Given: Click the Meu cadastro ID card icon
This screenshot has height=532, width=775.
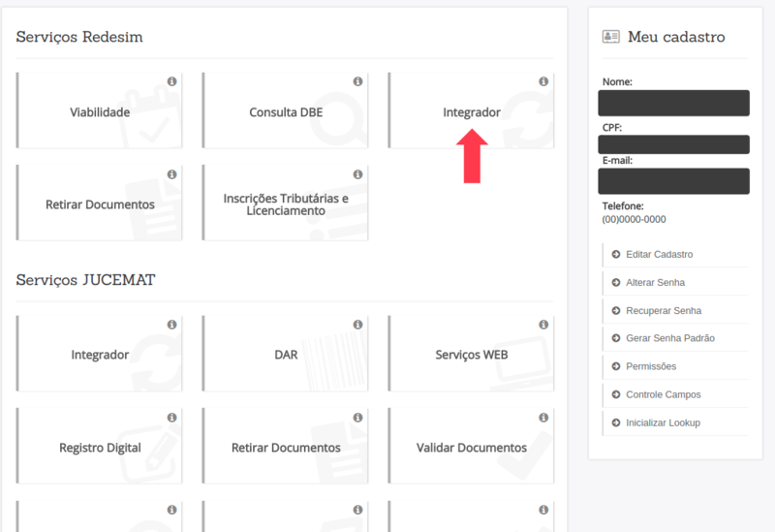Looking at the screenshot, I should point(611,37).
